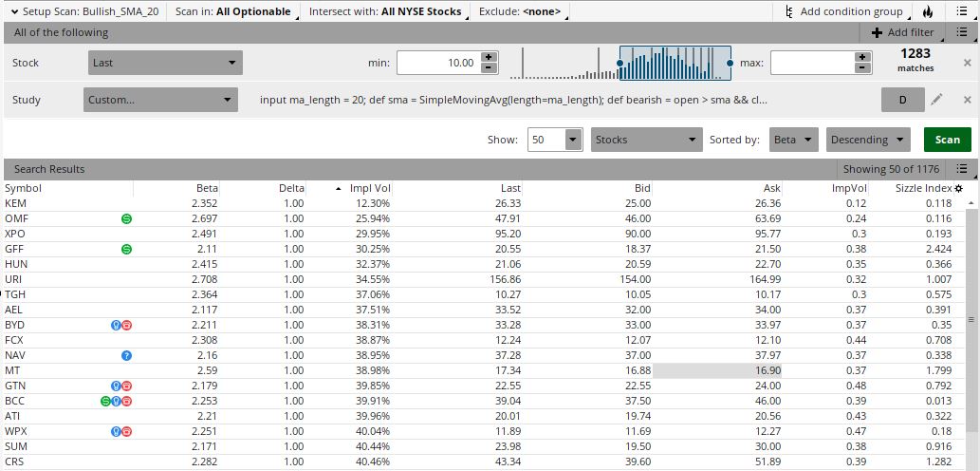Open the Stocks result type dropdown
The width and height of the screenshot is (980, 471).
tap(646, 140)
